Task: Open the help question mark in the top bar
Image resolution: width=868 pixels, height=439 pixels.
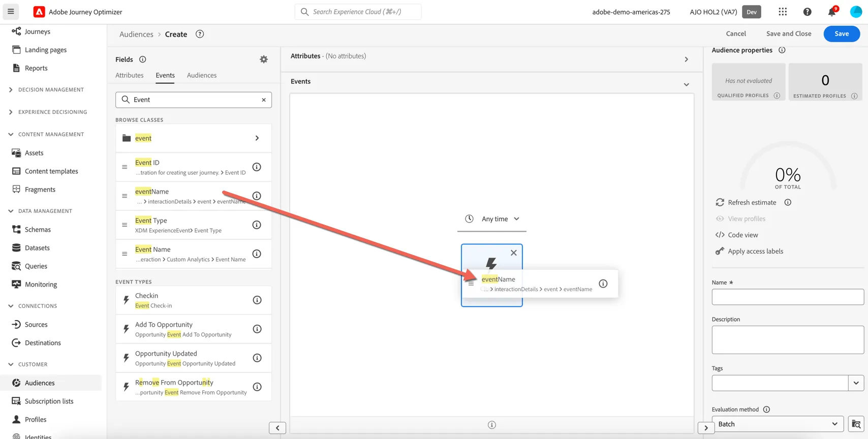Action: [x=807, y=12]
